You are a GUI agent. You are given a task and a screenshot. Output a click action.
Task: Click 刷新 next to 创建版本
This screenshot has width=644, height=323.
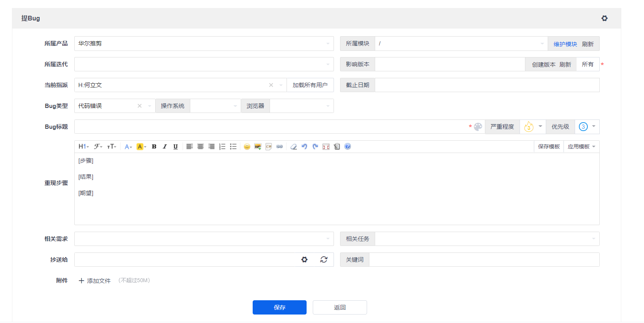click(565, 64)
